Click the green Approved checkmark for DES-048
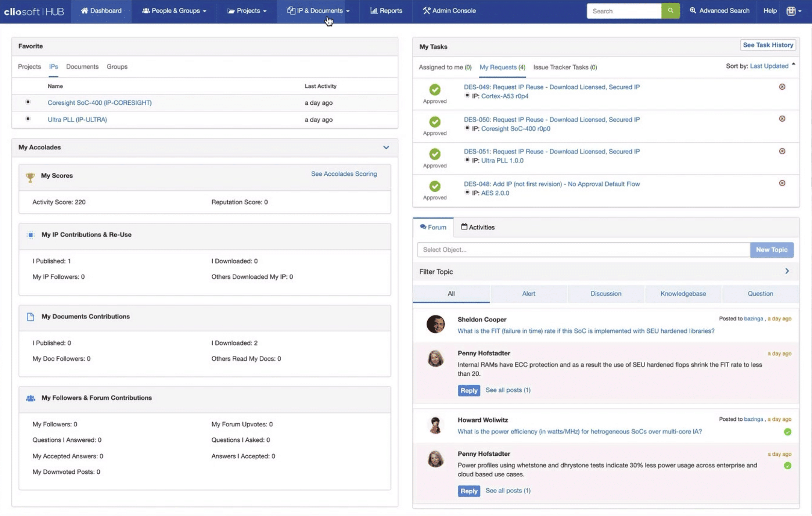The width and height of the screenshot is (812, 516). click(x=435, y=187)
